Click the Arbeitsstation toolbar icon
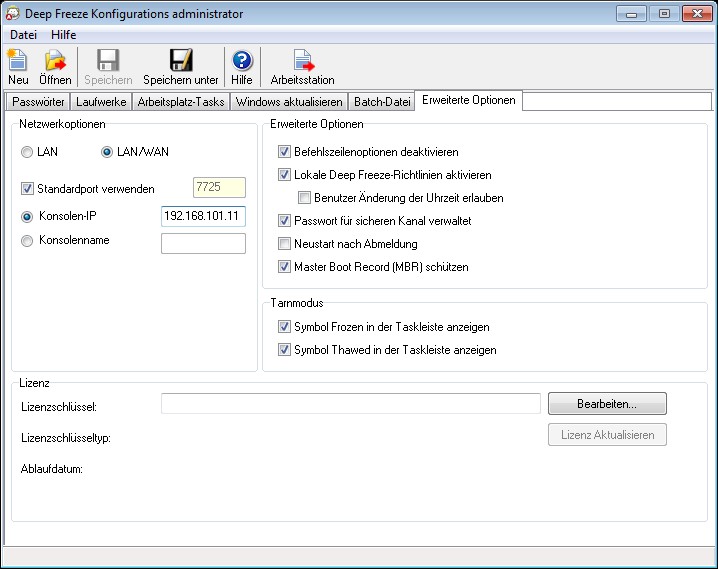The width and height of the screenshot is (718, 569). 303,60
